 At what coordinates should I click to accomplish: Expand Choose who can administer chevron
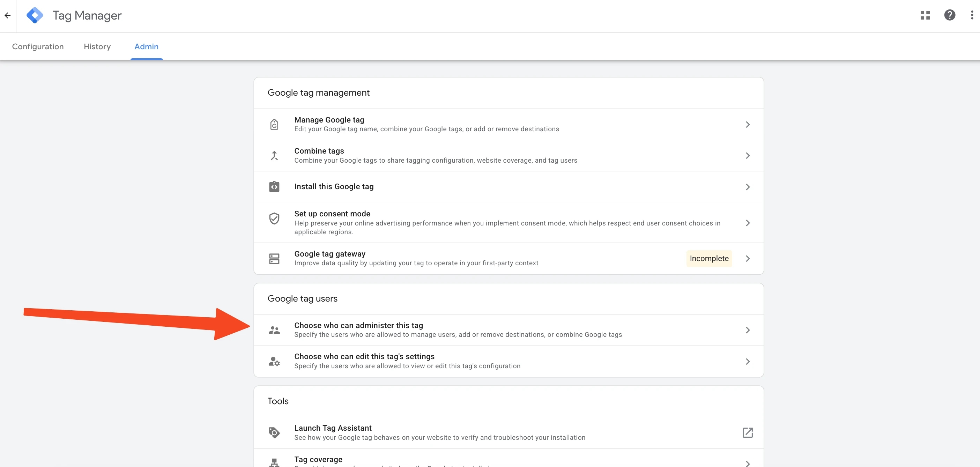click(x=748, y=330)
